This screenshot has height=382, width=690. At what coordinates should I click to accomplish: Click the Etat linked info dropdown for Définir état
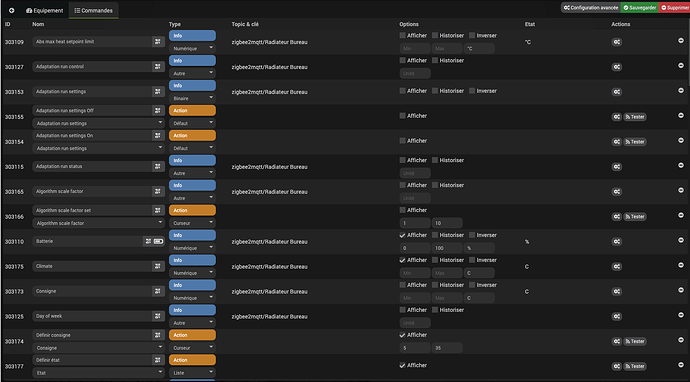click(99, 373)
